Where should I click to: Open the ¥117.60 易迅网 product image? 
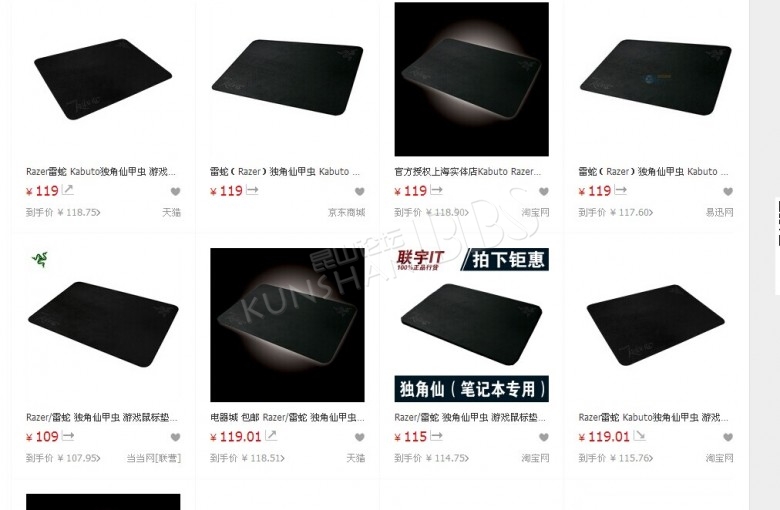point(656,79)
